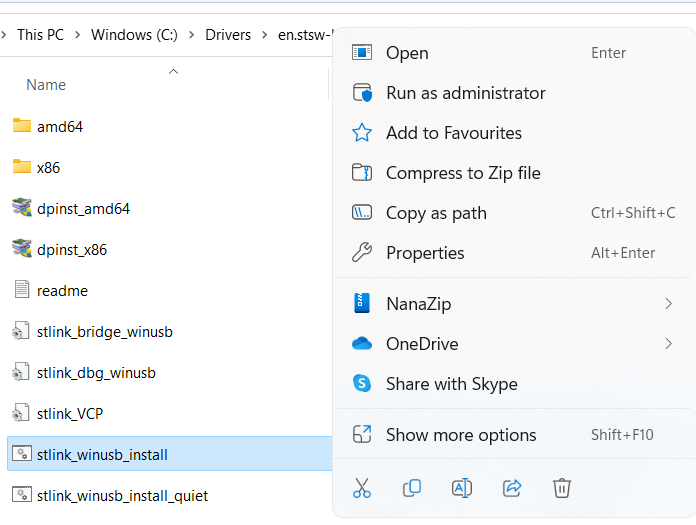This screenshot has width=696, height=525.
Task: Click the Share icon in context menu
Action: [x=512, y=488]
